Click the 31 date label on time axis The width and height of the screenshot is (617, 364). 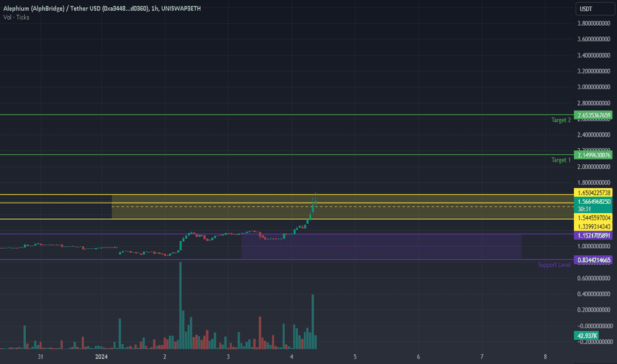(x=40, y=357)
